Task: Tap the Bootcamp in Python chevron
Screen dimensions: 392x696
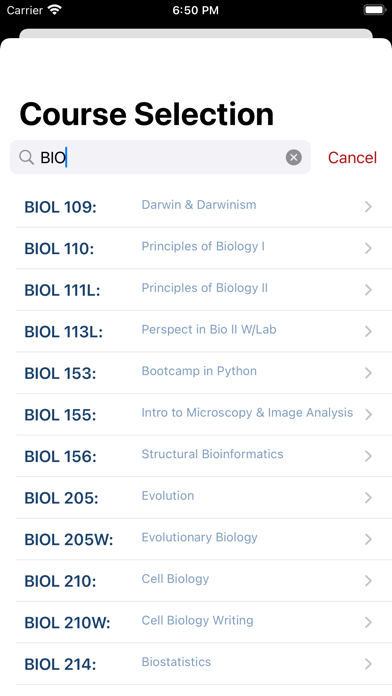Action: 368,373
